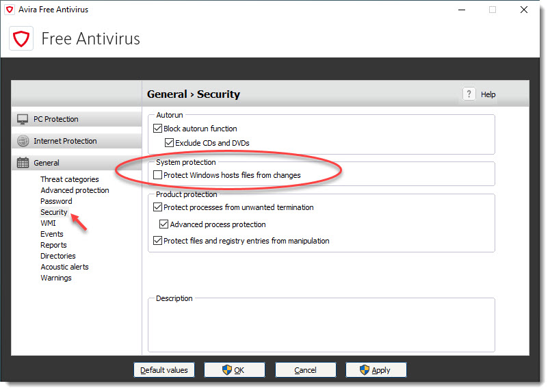Click the General calendar icon
The width and height of the screenshot is (550, 392).
pos(23,163)
